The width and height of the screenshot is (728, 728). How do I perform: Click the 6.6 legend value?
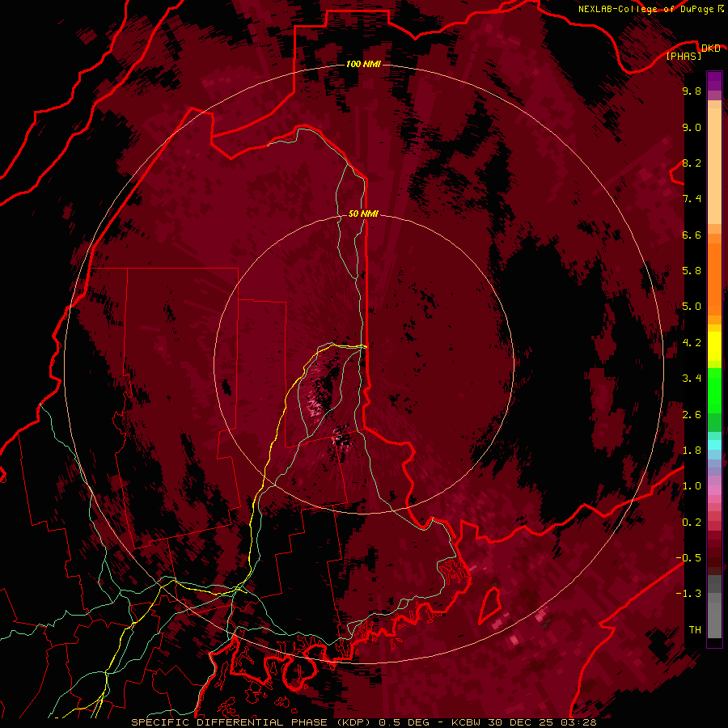[692, 235]
